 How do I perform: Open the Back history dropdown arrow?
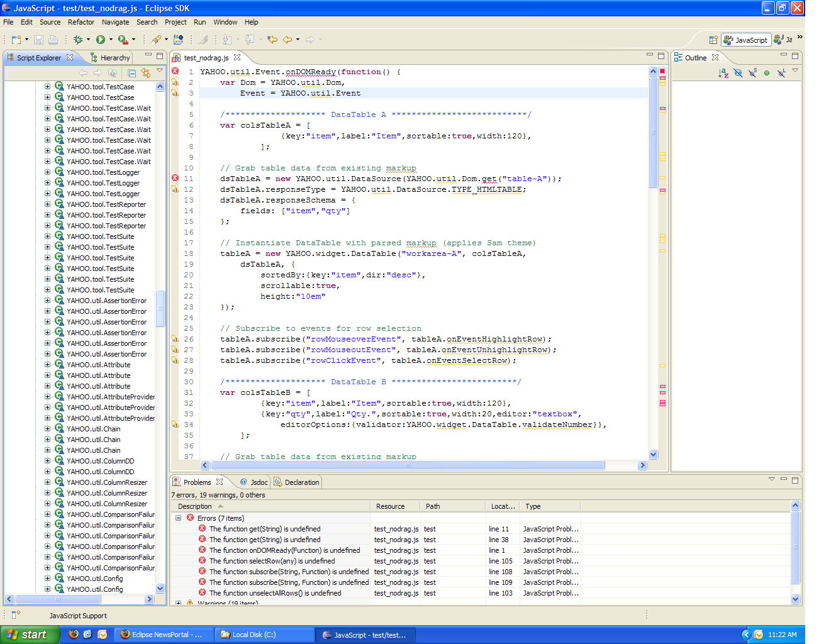tap(298, 40)
